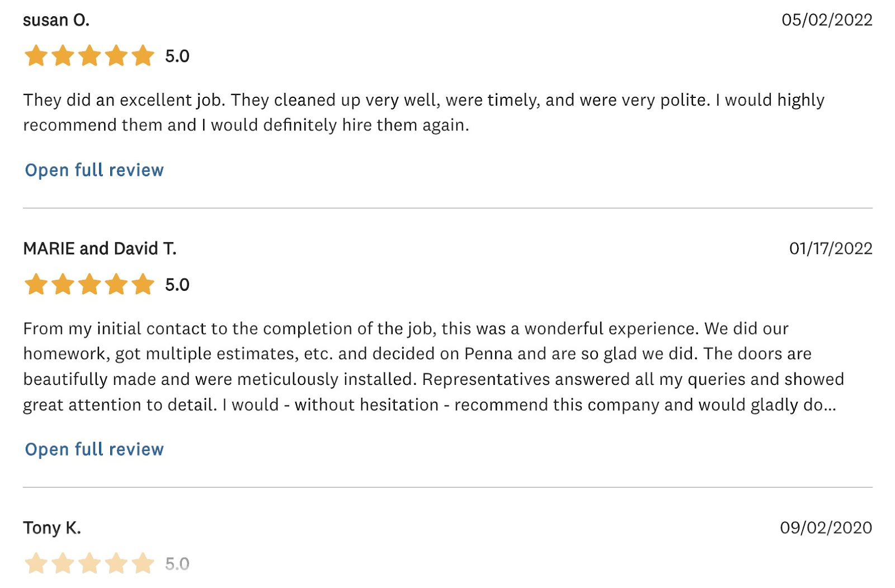Click the date 05/02/2022 on susan O.'s review
Image resolution: width=895 pixels, height=588 pixels.
[826, 20]
